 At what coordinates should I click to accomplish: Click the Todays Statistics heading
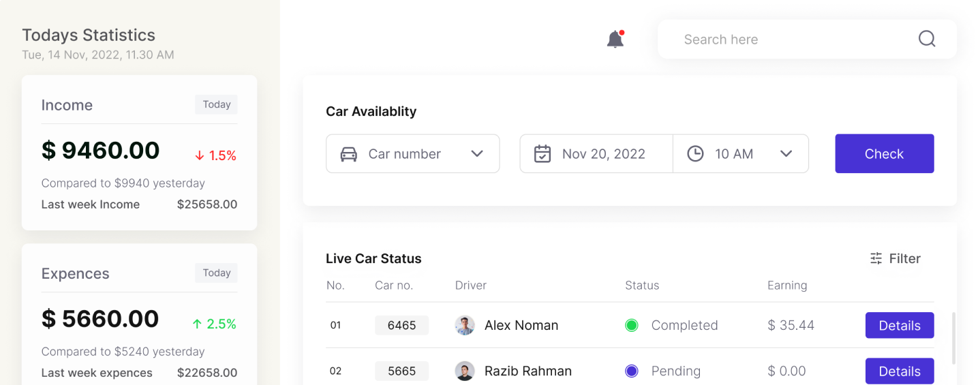point(89,35)
